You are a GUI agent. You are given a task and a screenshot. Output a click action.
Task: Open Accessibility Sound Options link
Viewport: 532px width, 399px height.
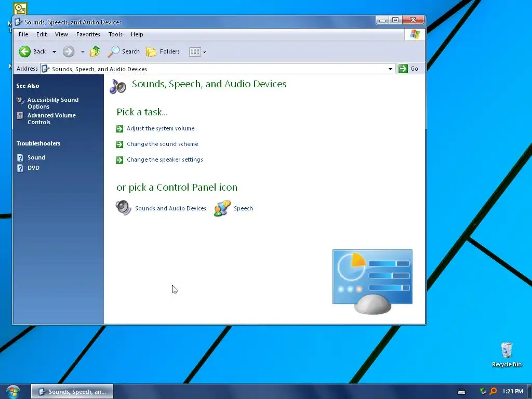[x=53, y=103]
